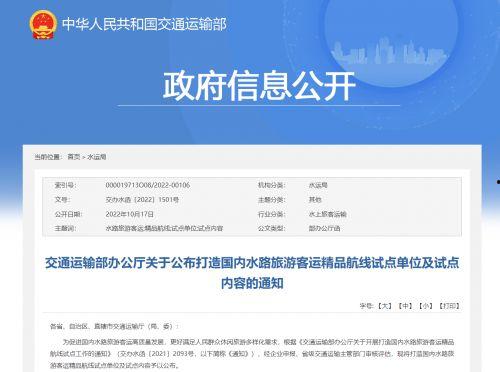Select 其他 theme classification value
Image resolution: width=500 pixels, height=372 pixels.
click(315, 200)
